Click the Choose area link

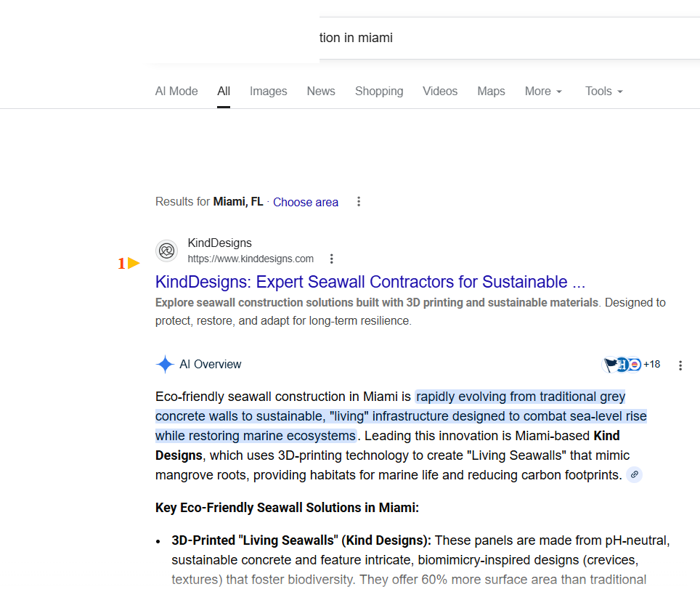tap(306, 203)
